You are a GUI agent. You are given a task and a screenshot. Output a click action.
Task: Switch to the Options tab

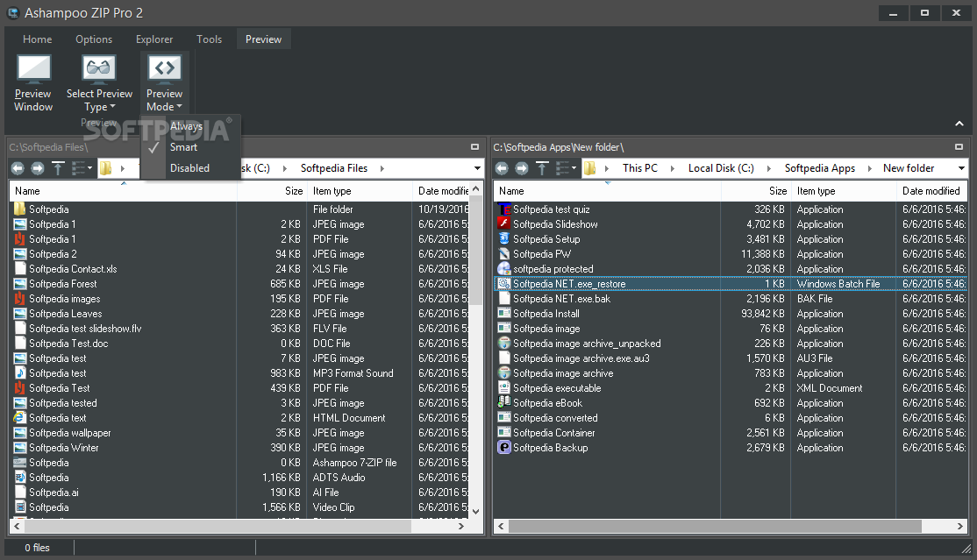(94, 39)
